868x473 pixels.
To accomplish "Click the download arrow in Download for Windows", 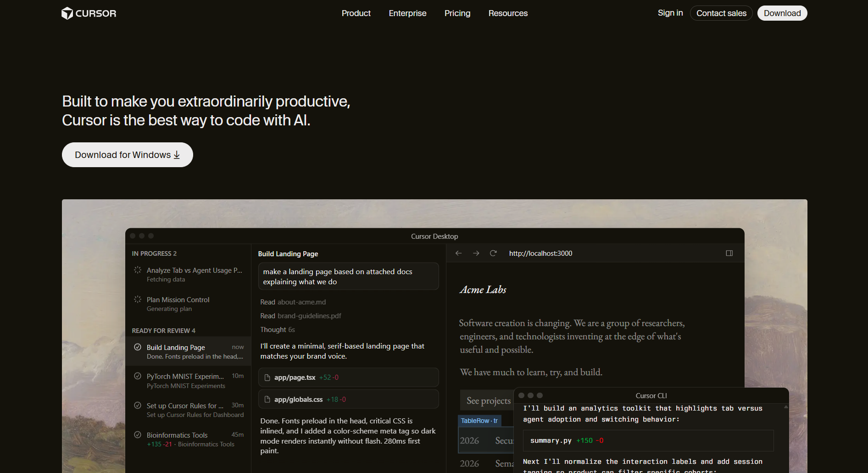I will (x=177, y=155).
